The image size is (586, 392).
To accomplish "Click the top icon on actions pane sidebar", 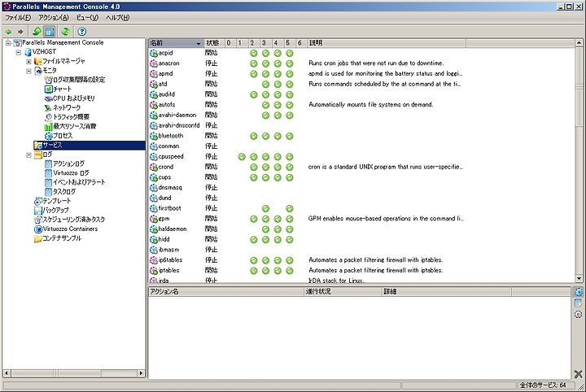I will 578,292.
